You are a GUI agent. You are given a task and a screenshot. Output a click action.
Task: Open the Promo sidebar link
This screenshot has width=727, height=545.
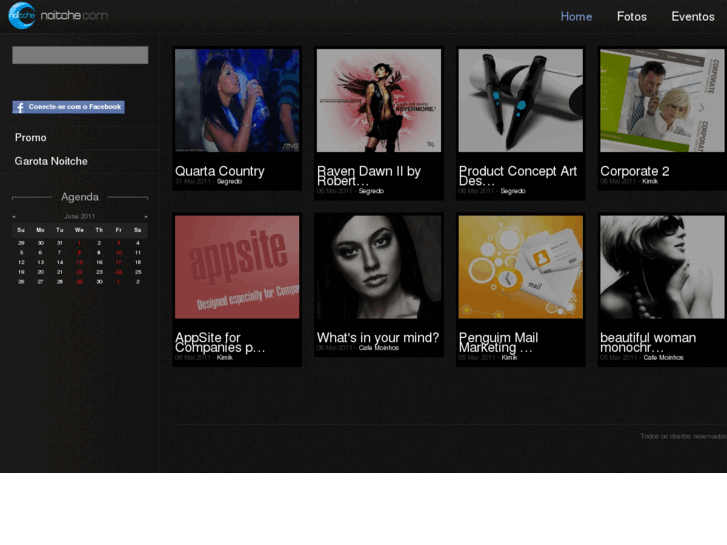[x=31, y=138]
